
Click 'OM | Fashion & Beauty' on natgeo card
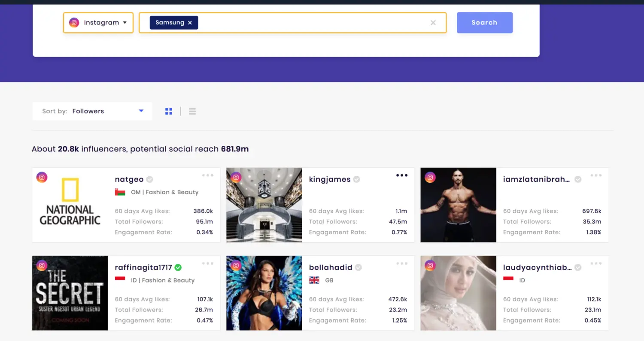click(165, 192)
